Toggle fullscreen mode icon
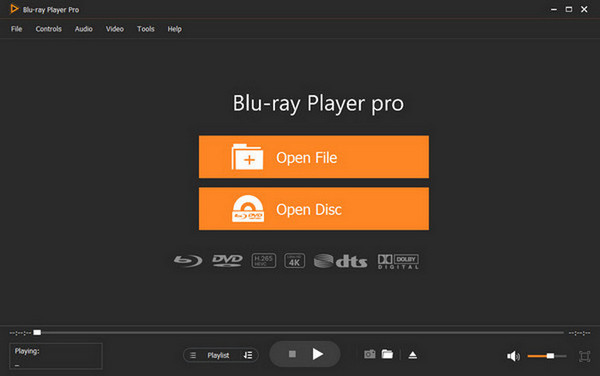Image resolution: width=600 pixels, height=376 pixels. [584, 356]
